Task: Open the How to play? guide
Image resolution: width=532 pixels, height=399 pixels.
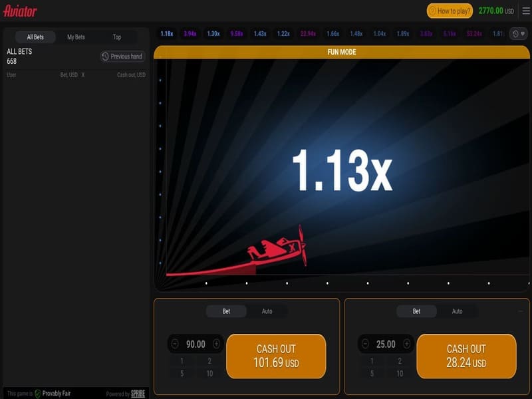Action: coord(450,11)
